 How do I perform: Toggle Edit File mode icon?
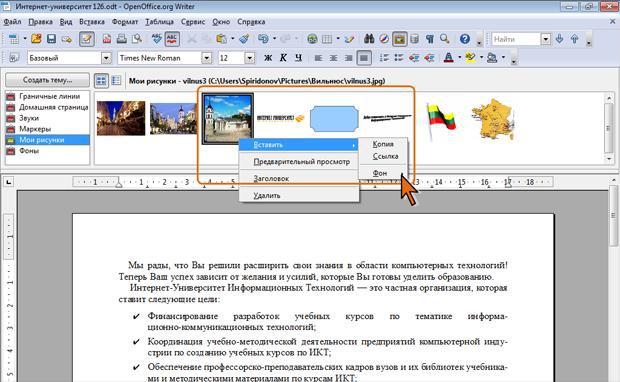tap(87, 39)
